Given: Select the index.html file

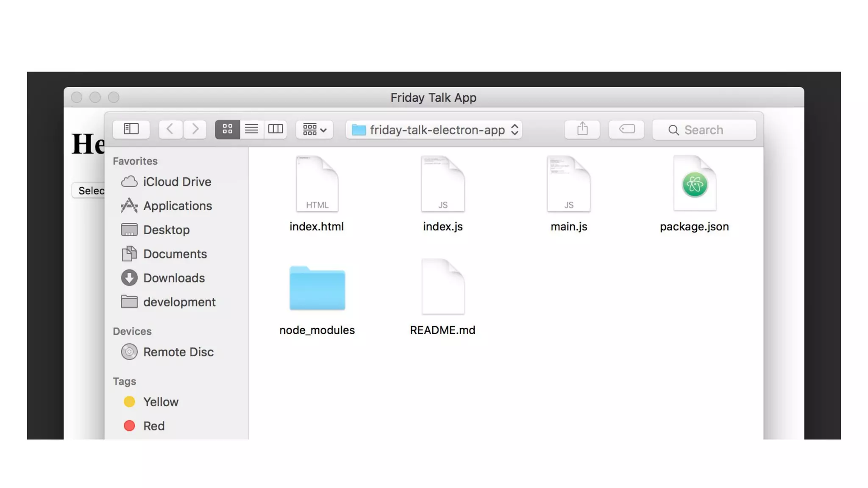Looking at the screenshot, I should [x=317, y=185].
